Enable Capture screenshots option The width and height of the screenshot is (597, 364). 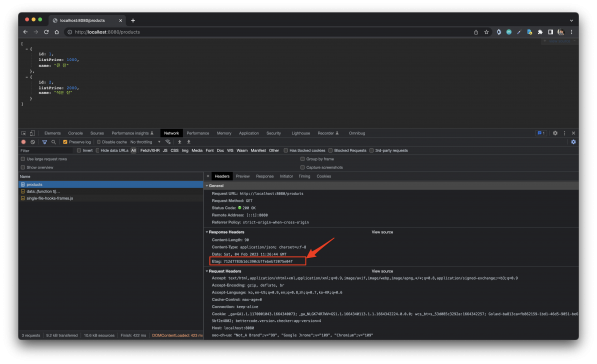click(x=303, y=167)
